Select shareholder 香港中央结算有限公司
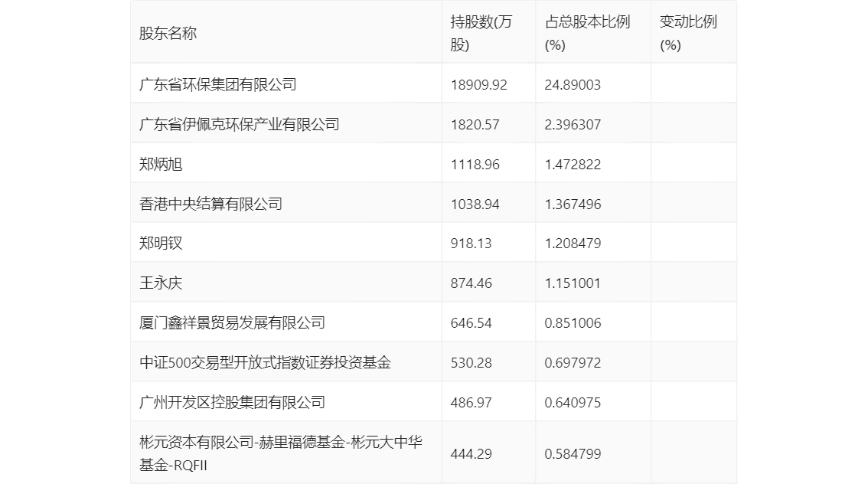Image resolution: width=868 pixels, height=484 pixels. (210, 204)
